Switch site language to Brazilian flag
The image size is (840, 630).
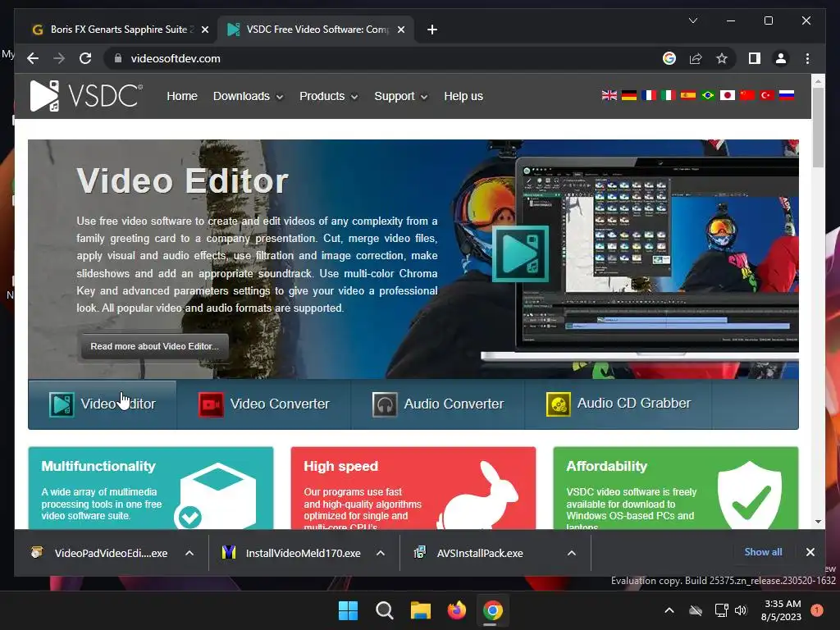coord(708,95)
